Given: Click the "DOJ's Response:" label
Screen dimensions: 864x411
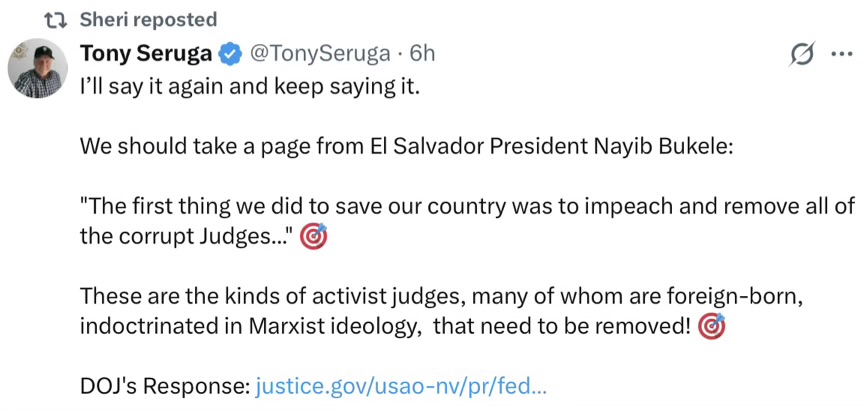Looking at the screenshot, I should pos(163,384).
